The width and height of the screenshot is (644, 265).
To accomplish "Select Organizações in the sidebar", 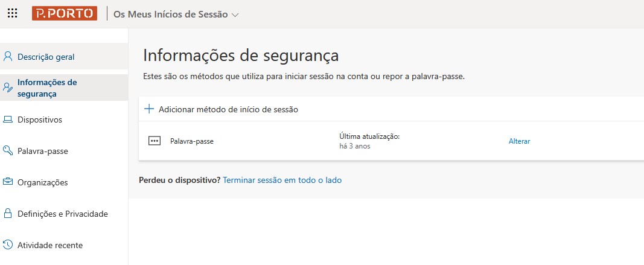I will [x=42, y=182].
